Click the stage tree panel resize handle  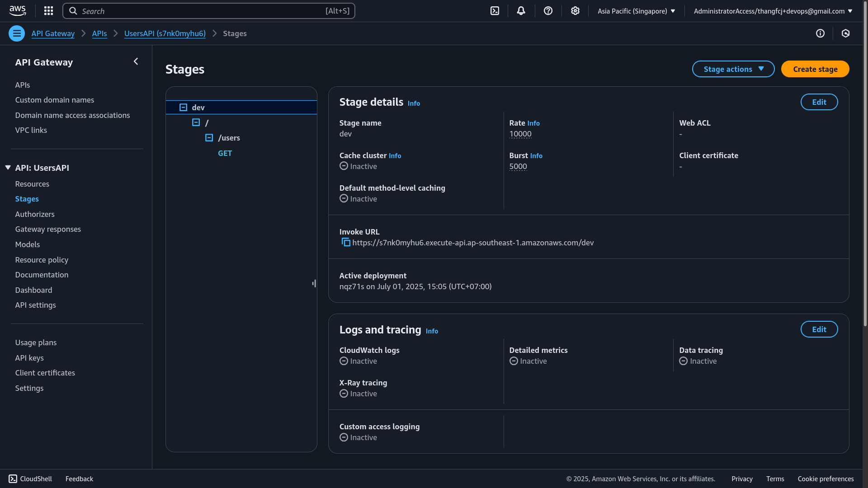coord(314,283)
